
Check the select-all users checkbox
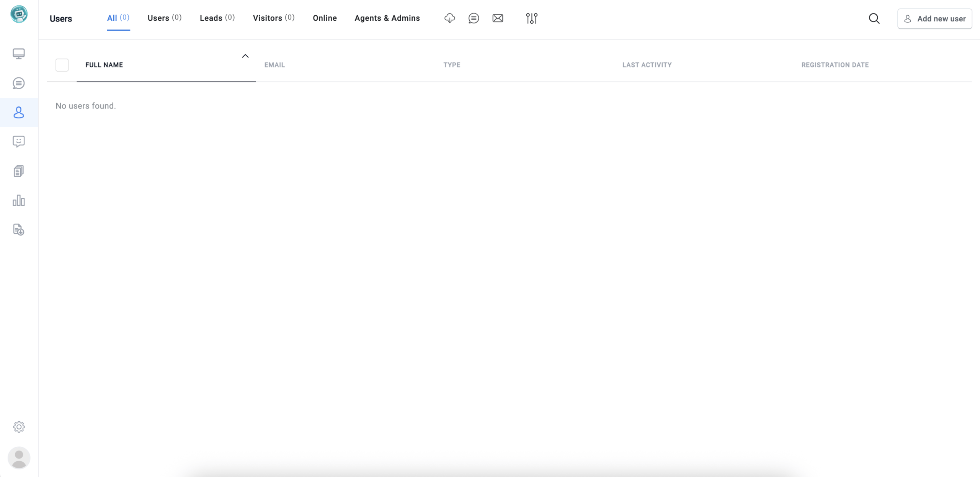click(62, 65)
